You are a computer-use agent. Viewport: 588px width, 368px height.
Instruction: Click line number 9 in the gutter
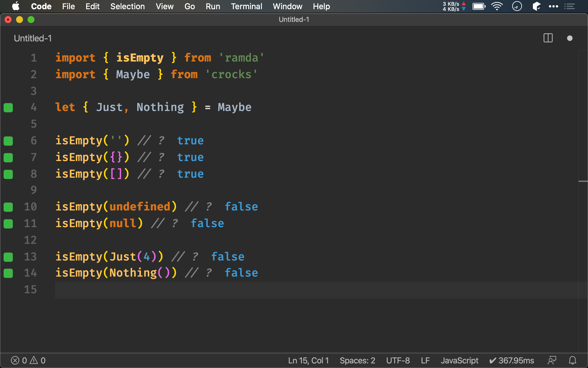point(34,190)
